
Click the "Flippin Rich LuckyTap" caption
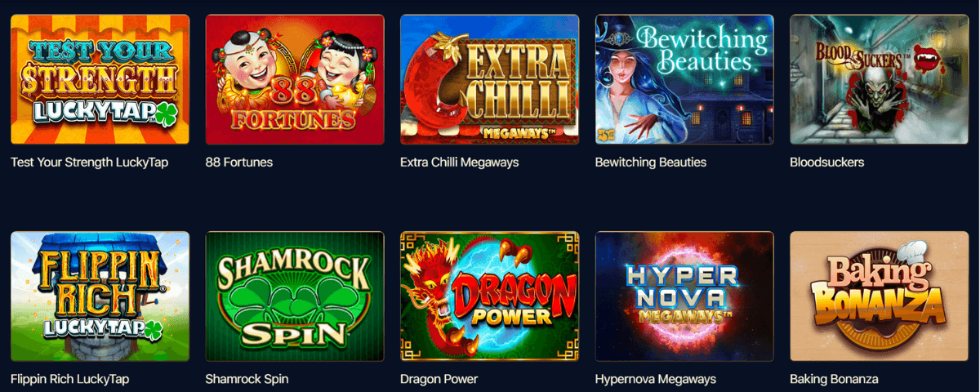tap(70, 379)
